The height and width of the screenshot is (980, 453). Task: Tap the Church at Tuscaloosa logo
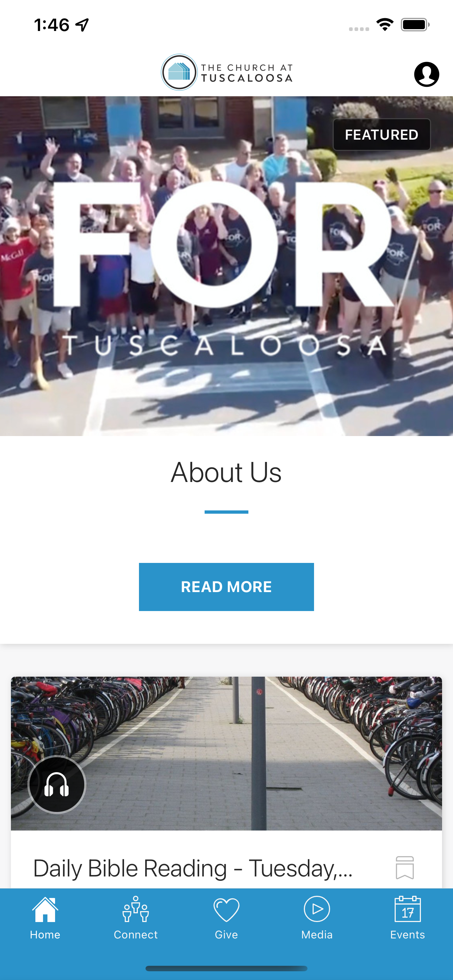coord(227,72)
